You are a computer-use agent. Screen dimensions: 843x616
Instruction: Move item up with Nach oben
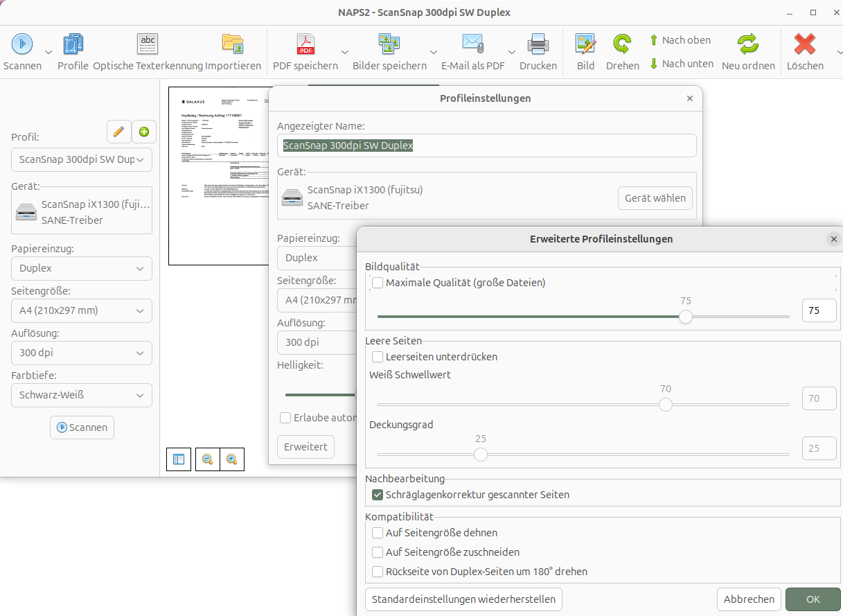680,40
